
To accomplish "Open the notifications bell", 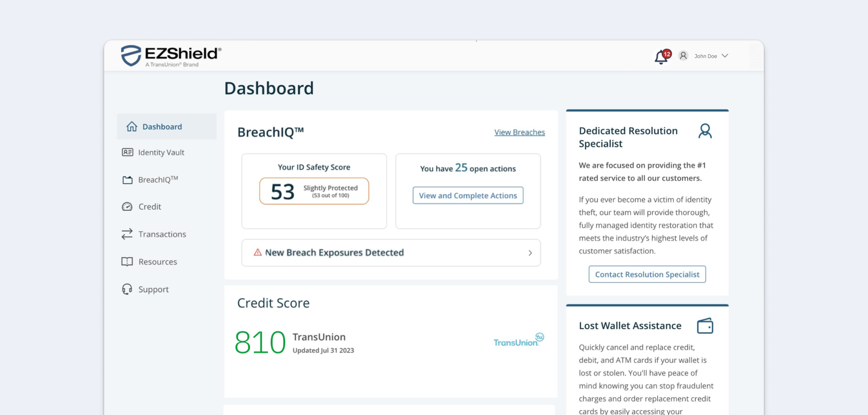I will 662,57.
